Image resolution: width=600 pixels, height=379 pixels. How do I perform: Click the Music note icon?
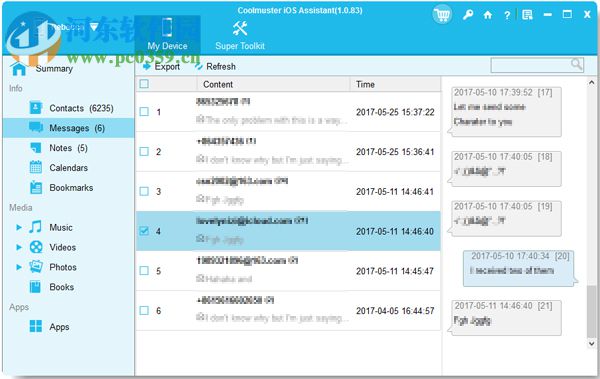tap(36, 227)
